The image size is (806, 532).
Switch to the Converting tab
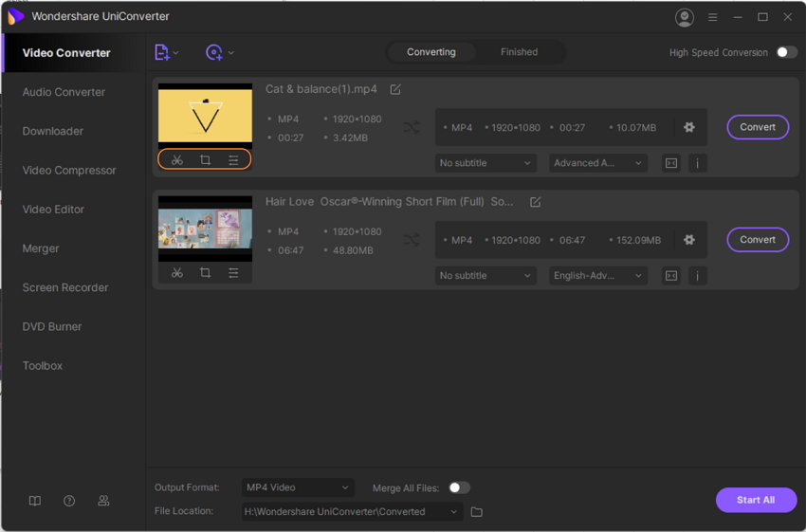431,52
